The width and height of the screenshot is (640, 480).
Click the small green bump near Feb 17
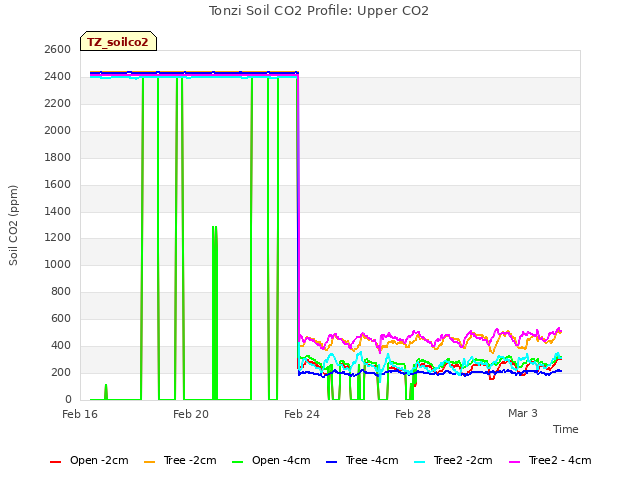click(x=106, y=392)
